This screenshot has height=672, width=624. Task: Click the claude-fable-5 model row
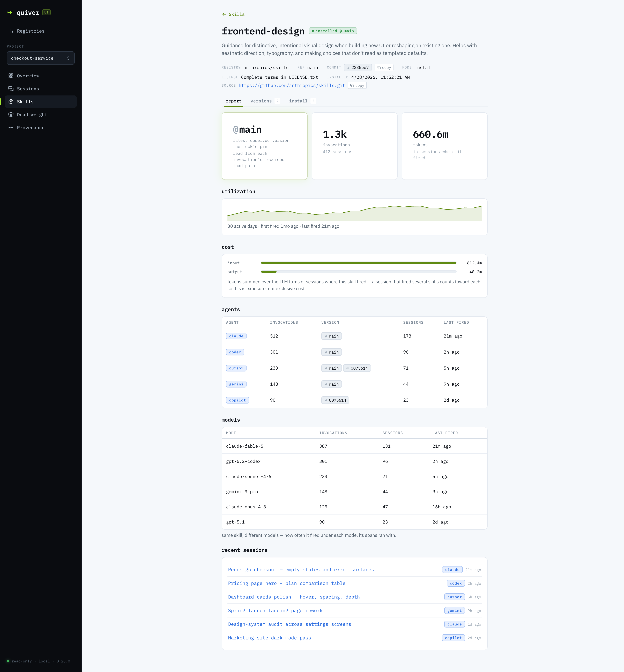355,446
